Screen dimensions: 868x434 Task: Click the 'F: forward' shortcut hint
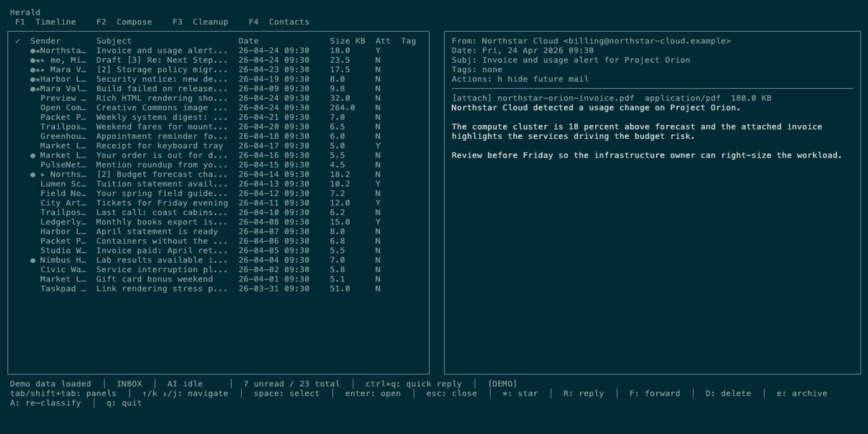pyautogui.click(x=655, y=394)
